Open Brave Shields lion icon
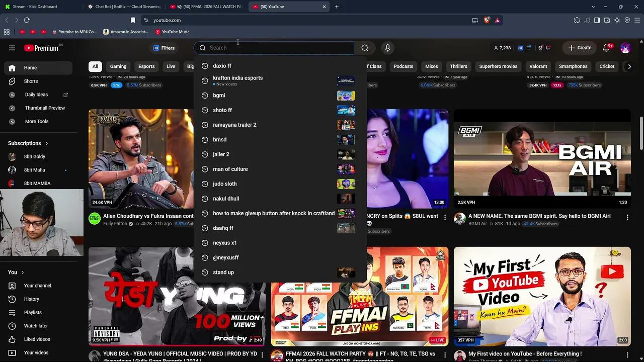Image resolution: width=644 pixels, height=362 pixels. (x=487, y=20)
